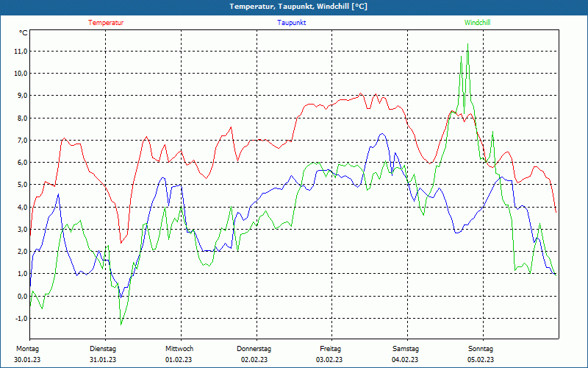Click the blue Taupunkt legend label
The height and width of the screenshot is (368, 588).
(291, 23)
